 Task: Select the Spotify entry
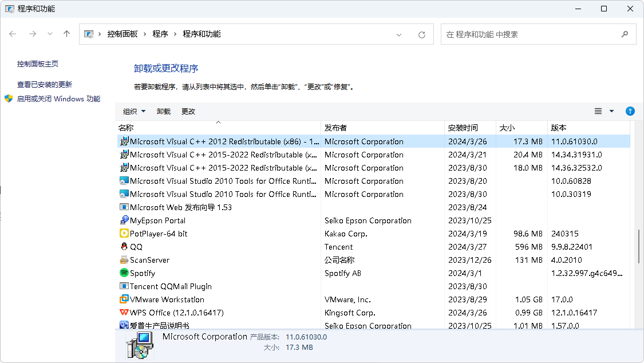coord(374,273)
